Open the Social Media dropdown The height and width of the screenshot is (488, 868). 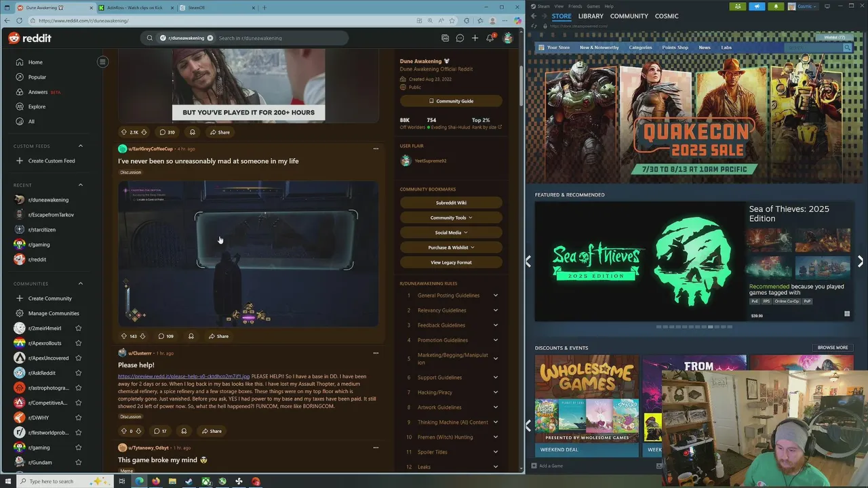click(451, 232)
